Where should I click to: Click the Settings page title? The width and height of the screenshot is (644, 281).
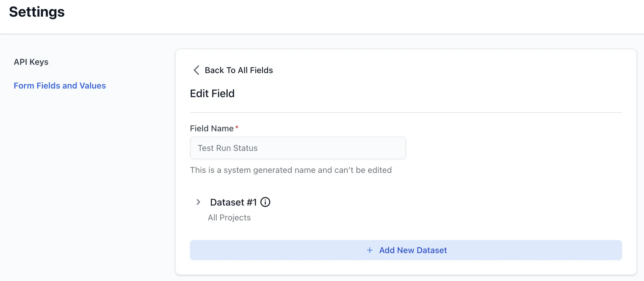[x=37, y=12]
